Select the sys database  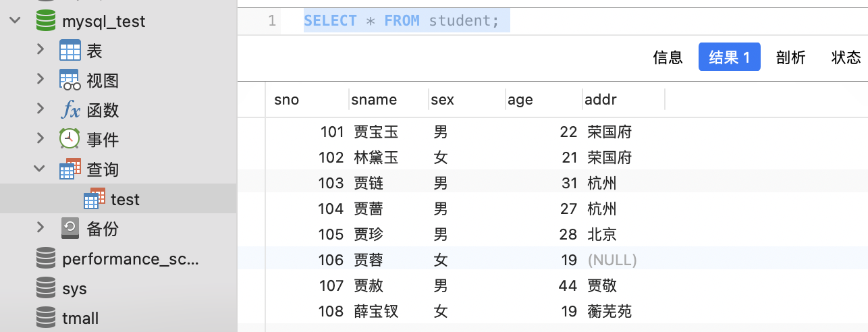click(74, 288)
